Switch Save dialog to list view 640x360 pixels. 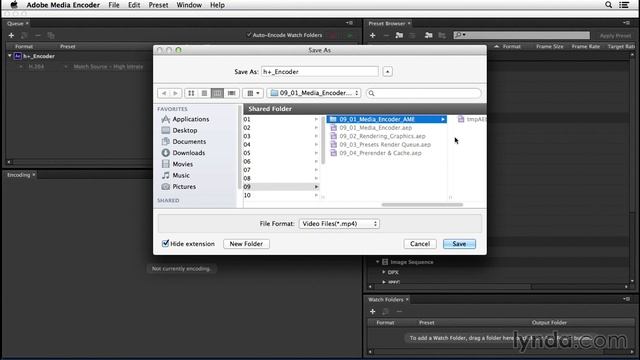[204, 93]
